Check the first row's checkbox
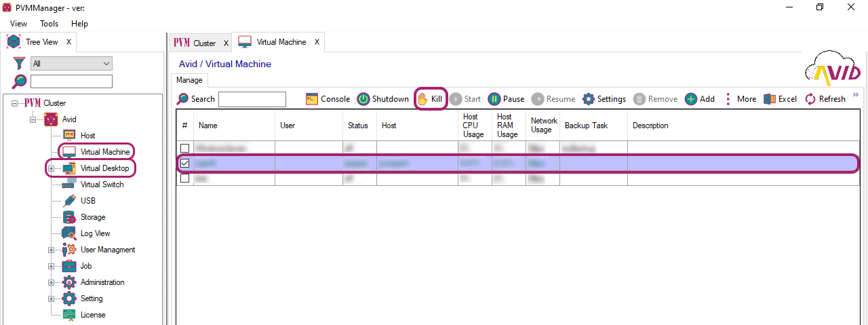Screen dimensions: 868x325 tap(184, 148)
